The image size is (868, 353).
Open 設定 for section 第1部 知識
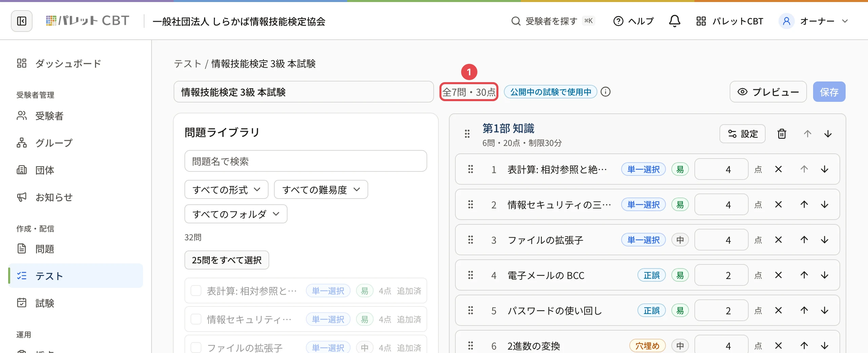click(x=743, y=134)
